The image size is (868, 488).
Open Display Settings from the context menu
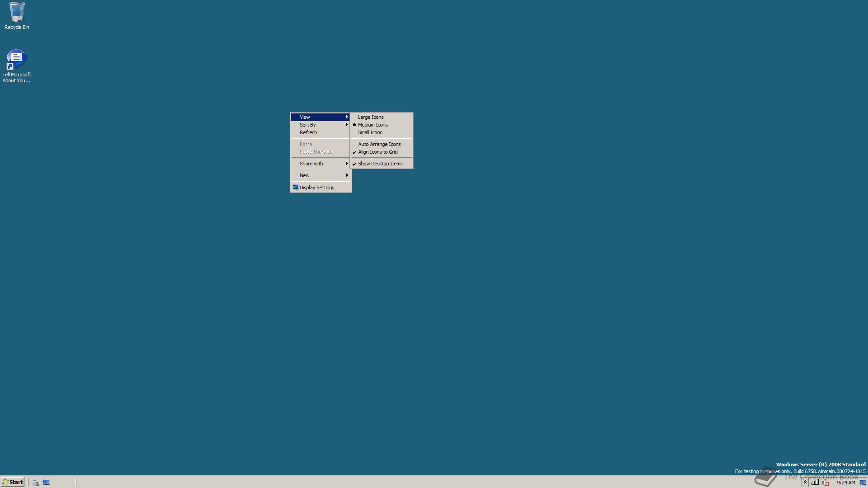[321, 188]
